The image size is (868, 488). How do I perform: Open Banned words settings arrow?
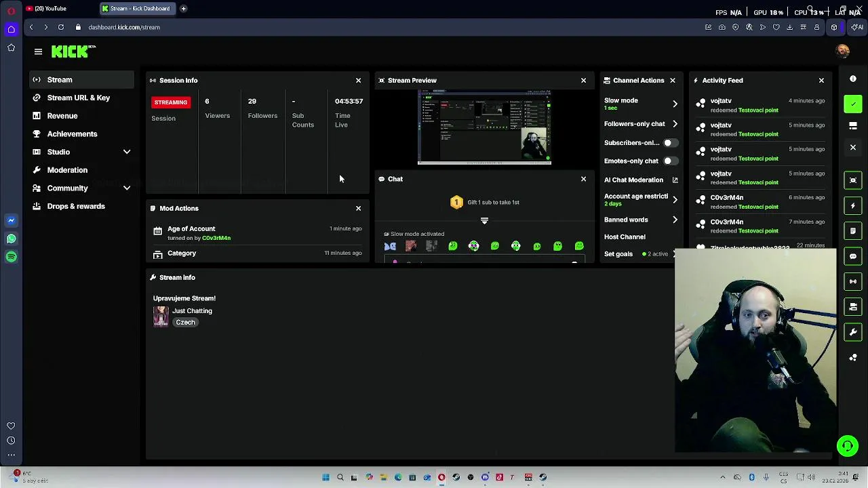[x=675, y=220]
